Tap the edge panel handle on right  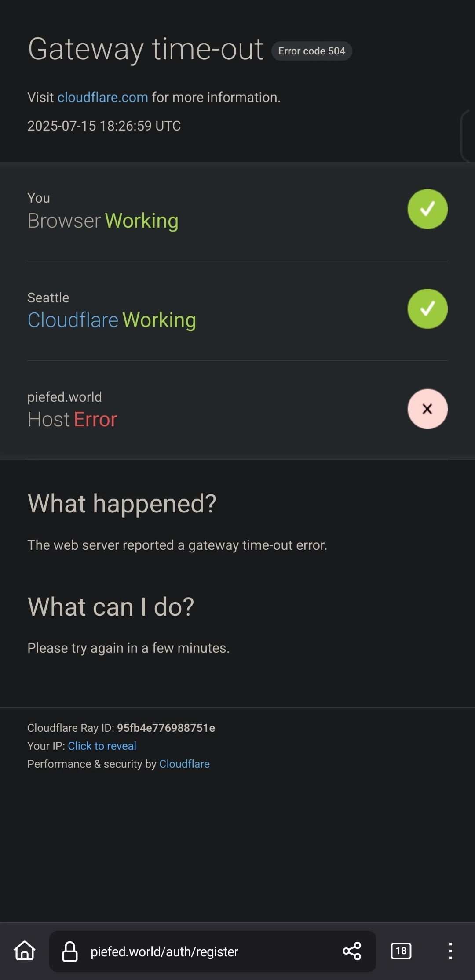(x=467, y=135)
